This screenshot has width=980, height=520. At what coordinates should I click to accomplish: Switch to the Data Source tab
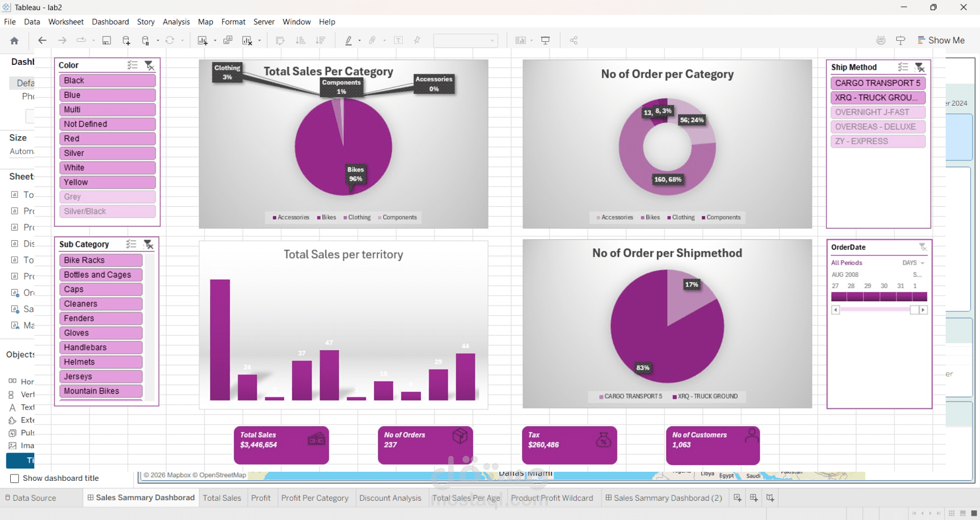tap(31, 498)
